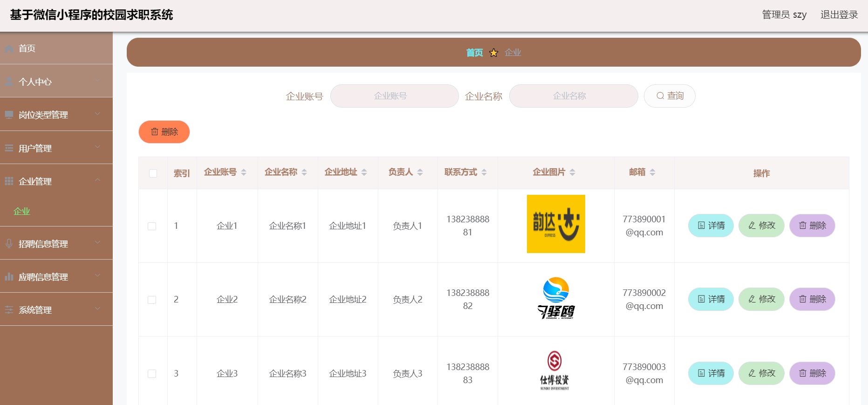Click the 企业账号 search input field
Screen dimensions: 868x405
pyautogui.click(x=394, y=96)
